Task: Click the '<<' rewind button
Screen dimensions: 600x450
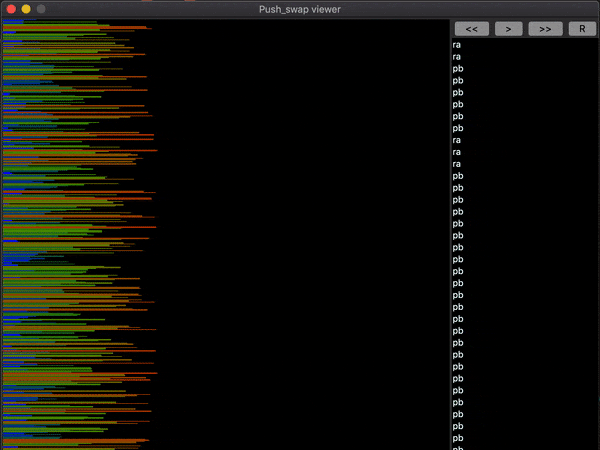Action: (471, 29)
